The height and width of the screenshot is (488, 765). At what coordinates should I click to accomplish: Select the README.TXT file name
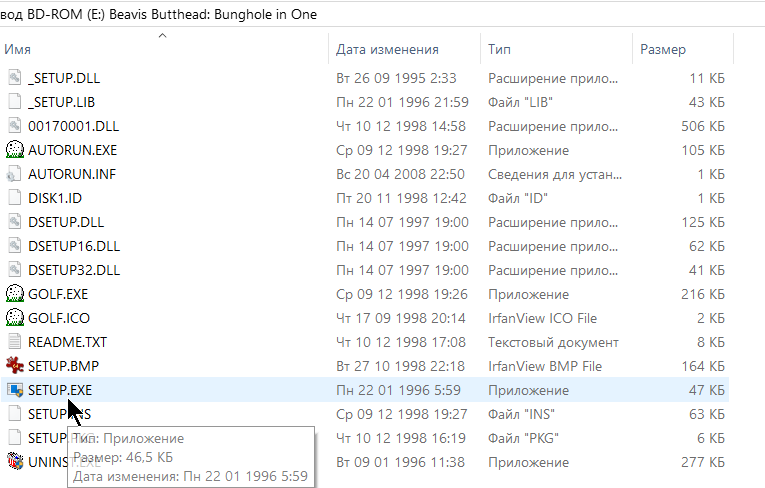tap(67, 342)
